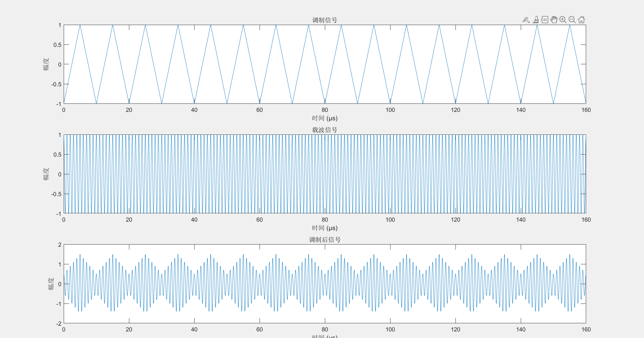Click the first triangle wave peak
Screen dimensions: 644x338
[x=80, y=25]
